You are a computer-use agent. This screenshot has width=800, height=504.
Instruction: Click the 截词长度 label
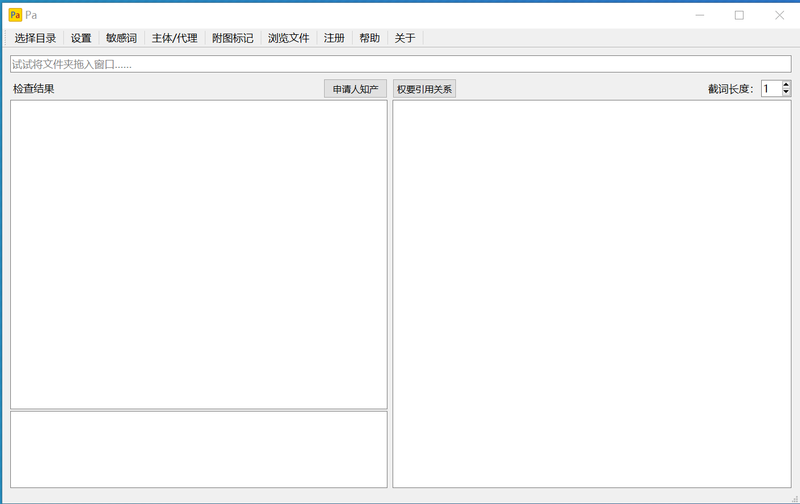click(x=731, y=89)
